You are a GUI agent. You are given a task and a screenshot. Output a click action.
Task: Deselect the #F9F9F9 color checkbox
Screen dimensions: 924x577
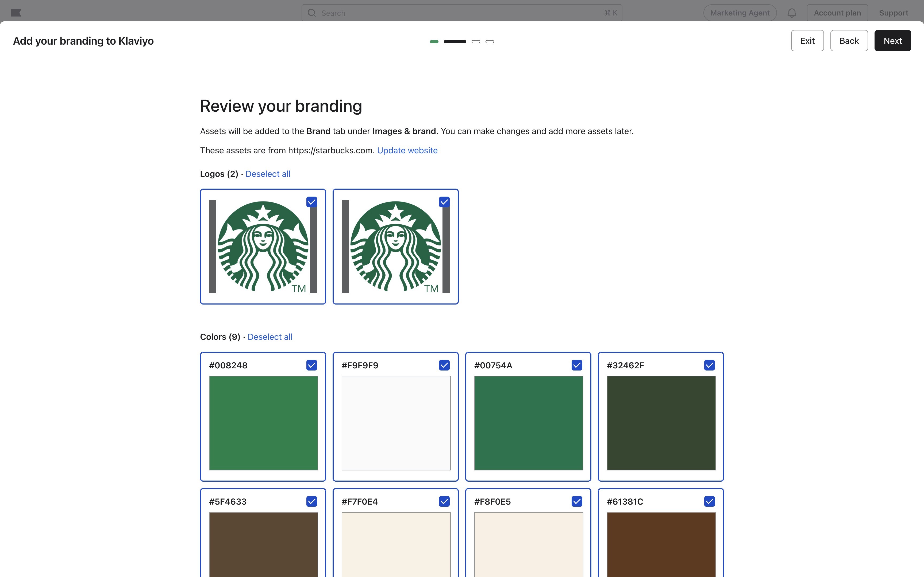pyautogui.click(x=444, y=365)
